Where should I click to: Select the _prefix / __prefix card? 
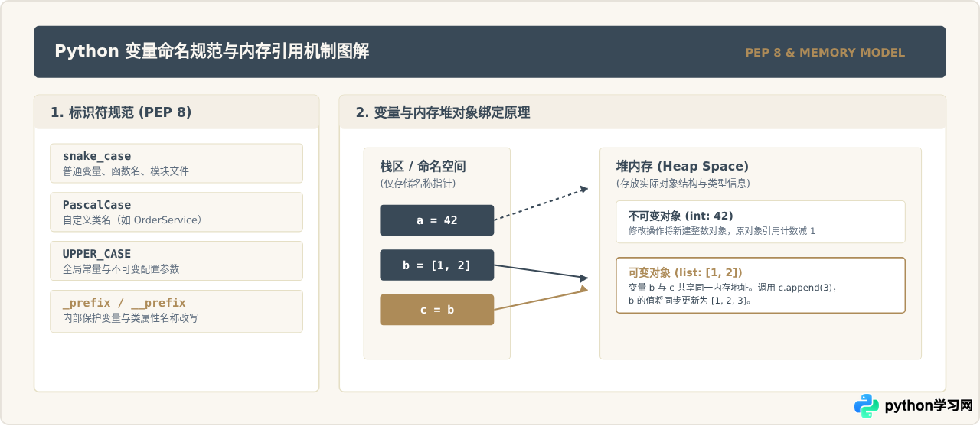click(177, 311)
